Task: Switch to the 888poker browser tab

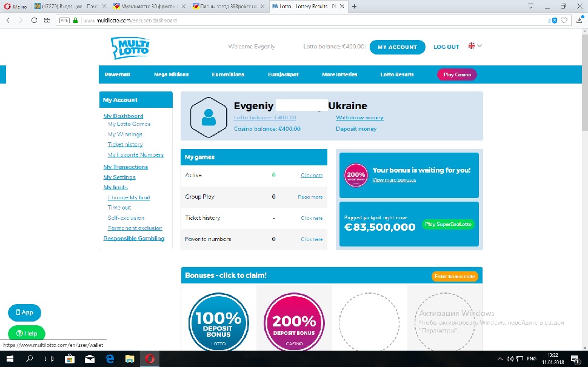Action: coord(229,7)
